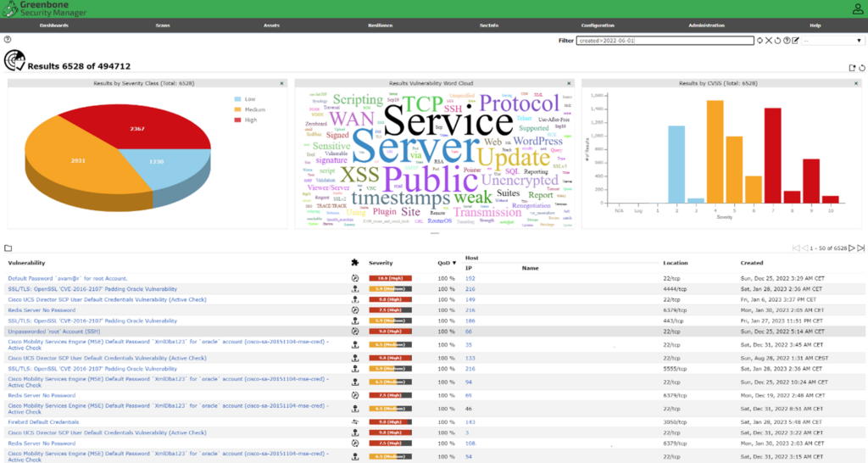
Task: Click the High legend color swatch
Action: [237, 120]
